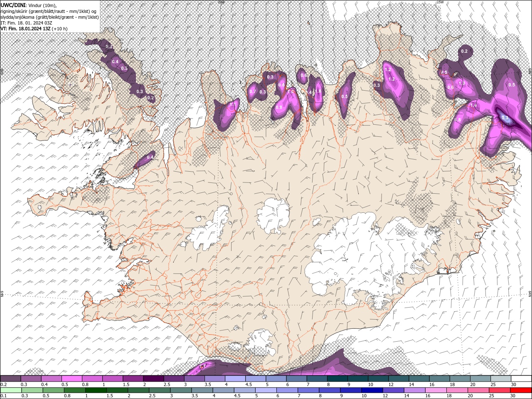Viewport: 532px width, 399px height.
Task: Pick the dark blue 10 swatch in lower legend
Action: point(371,390)
